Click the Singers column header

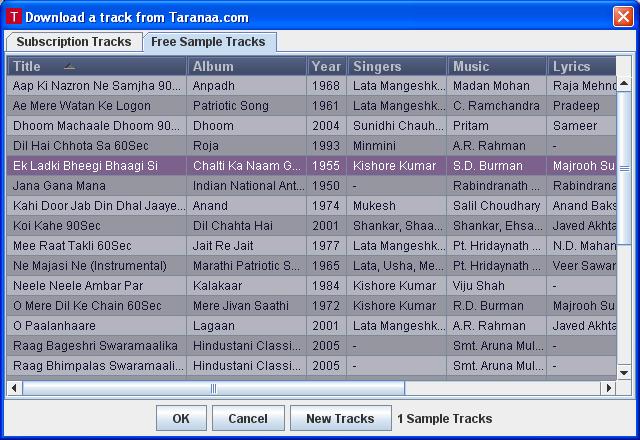pyautogui.click(x=396, y=66)
